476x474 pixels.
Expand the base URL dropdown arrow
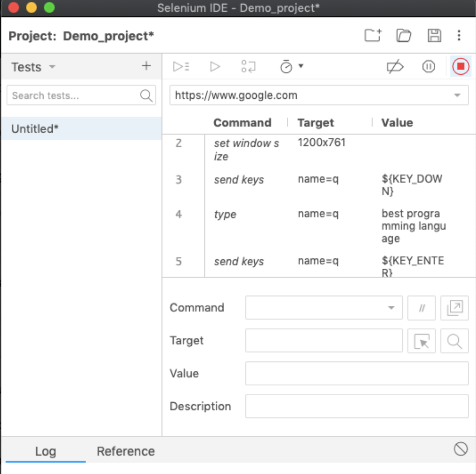[x=457, y=95]
